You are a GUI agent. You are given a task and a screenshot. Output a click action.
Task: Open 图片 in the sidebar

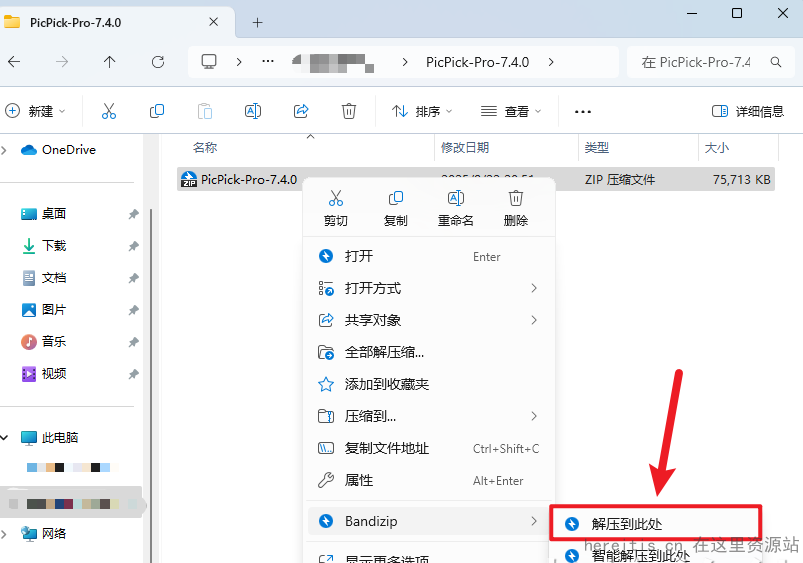click(x=44, y=310)
